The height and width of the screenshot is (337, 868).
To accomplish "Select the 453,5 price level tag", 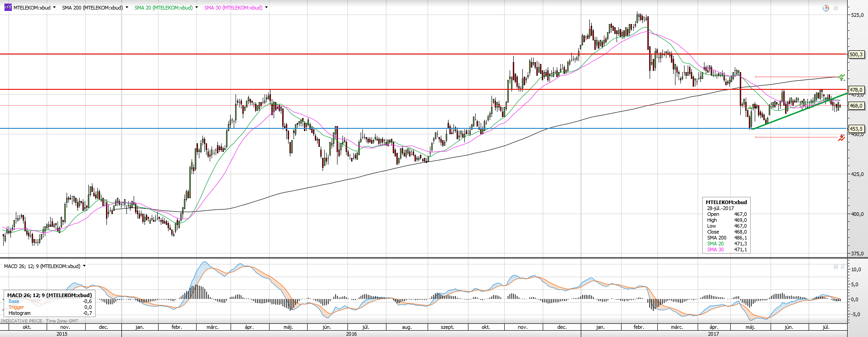I will (856, 129).
